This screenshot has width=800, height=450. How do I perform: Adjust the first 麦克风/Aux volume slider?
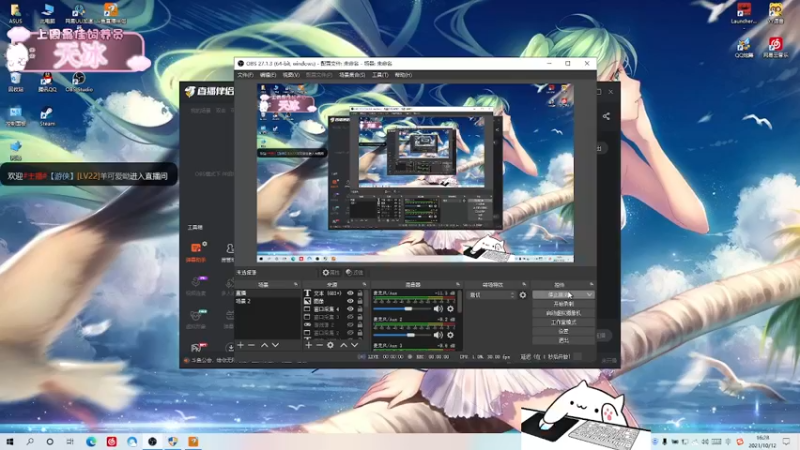pyautogui.click(x=401, y=309)
